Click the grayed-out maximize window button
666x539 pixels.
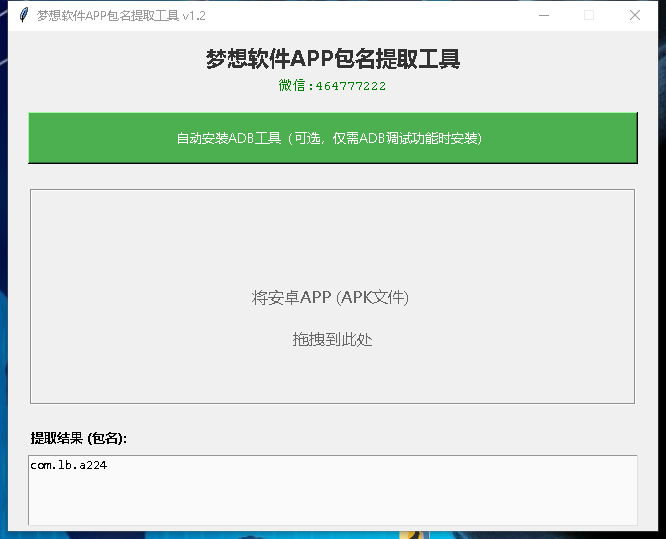point(589,15)
